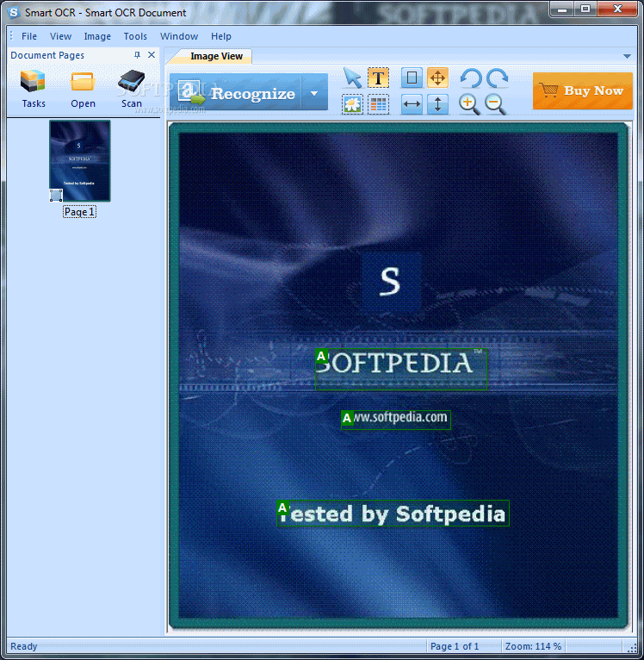
Task: Activate the four-arrow pan tool
Action: (437, 78)
